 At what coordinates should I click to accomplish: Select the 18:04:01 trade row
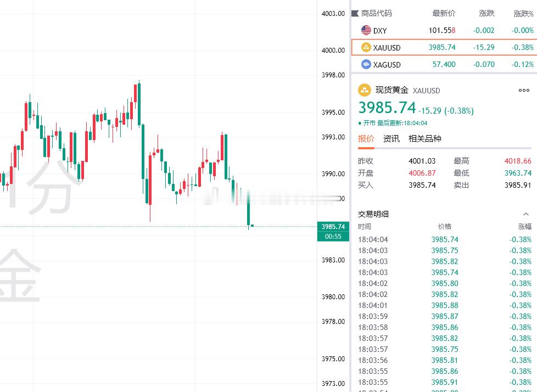point(445,305)
